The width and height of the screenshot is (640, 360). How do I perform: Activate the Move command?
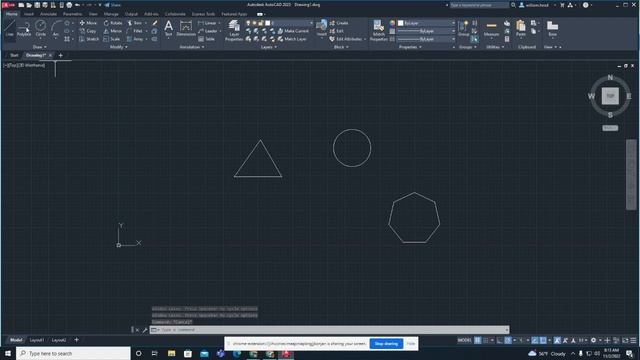pos(88,23)
